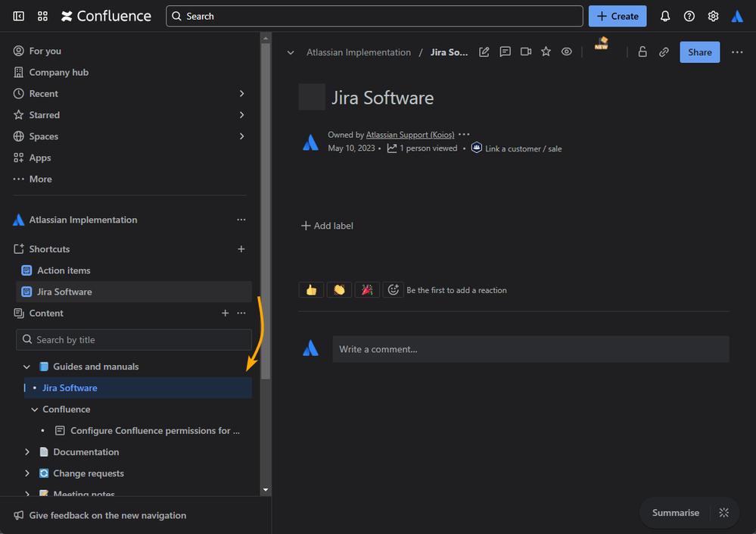Star this page with the star icon

click(546, 52)
